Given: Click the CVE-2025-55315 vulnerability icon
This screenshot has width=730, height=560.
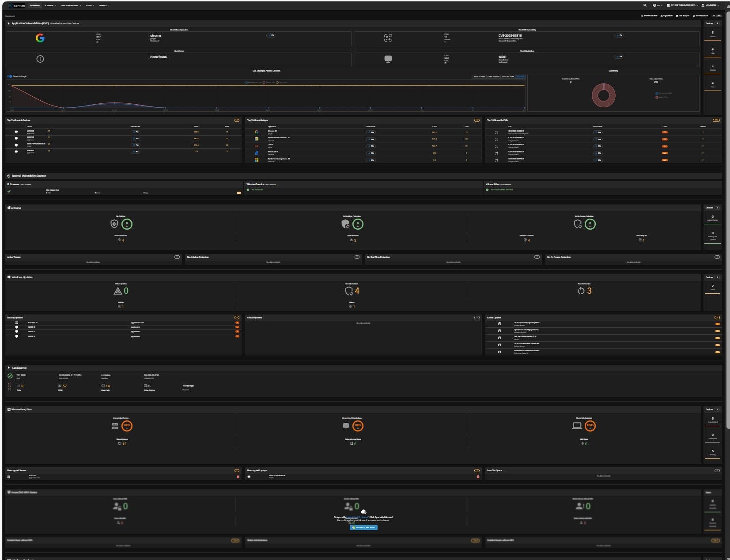Looking at the screenshot, I should (388, 38).
